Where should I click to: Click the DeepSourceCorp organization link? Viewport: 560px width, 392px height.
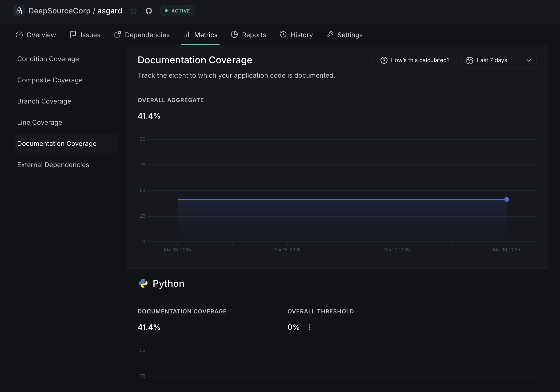[59, 11]
